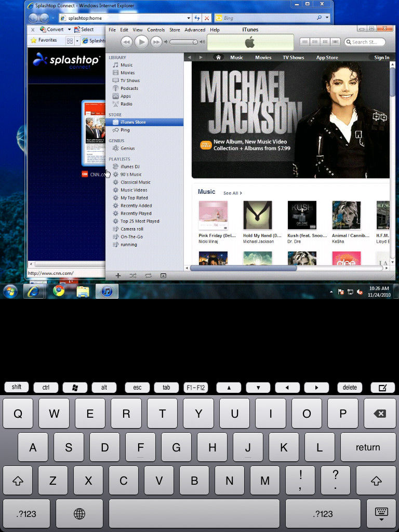
Task: Select Apps in the Library sidebar
Action: pos(126,96)
